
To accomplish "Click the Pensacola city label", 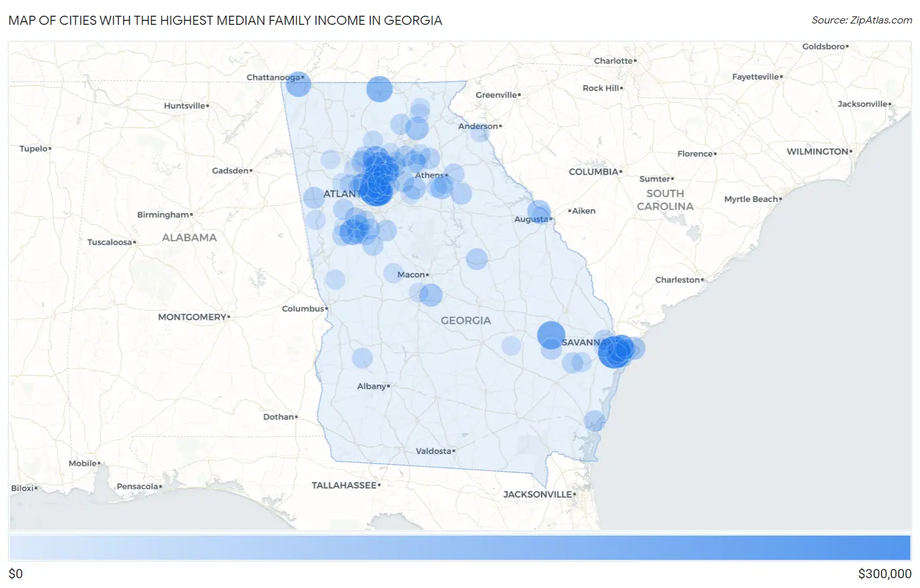I will point(139,487).
